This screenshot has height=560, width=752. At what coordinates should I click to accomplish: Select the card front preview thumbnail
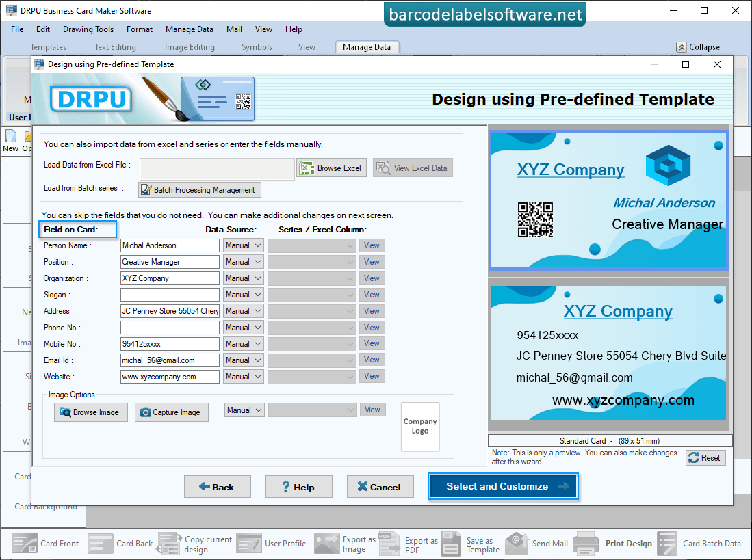tap(609, 200)
